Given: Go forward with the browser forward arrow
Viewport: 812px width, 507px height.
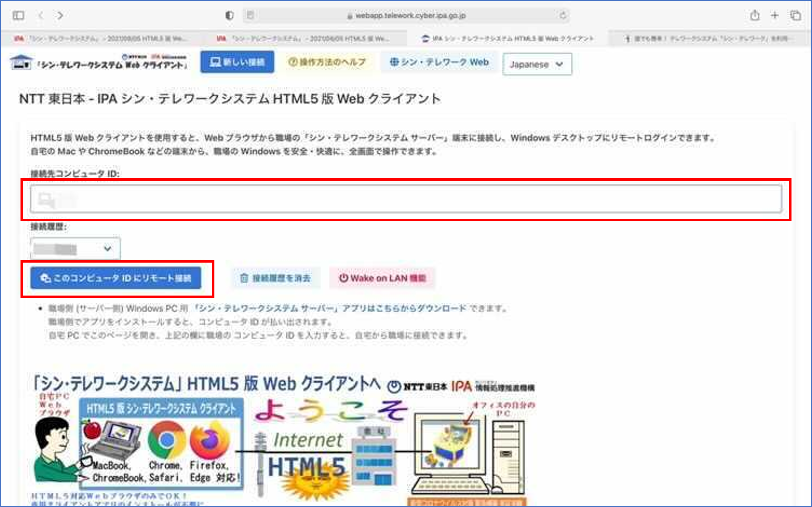Looking at the screenshot, I should coord(60,16).
